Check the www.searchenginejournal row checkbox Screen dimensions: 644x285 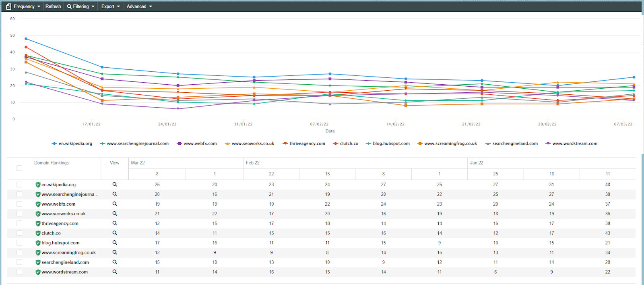(19, 194)
